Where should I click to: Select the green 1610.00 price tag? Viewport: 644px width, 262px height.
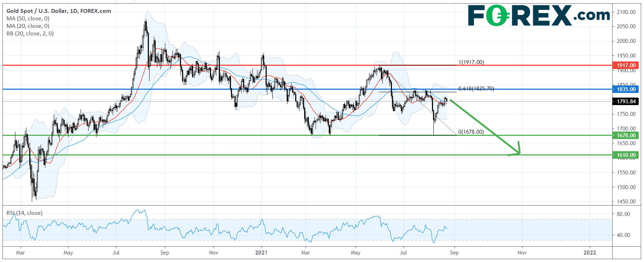click(626, 155)
